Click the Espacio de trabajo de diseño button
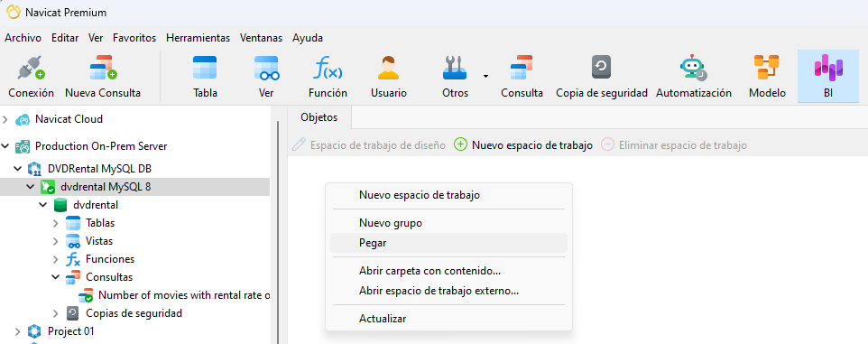 (x=369, y=145)
